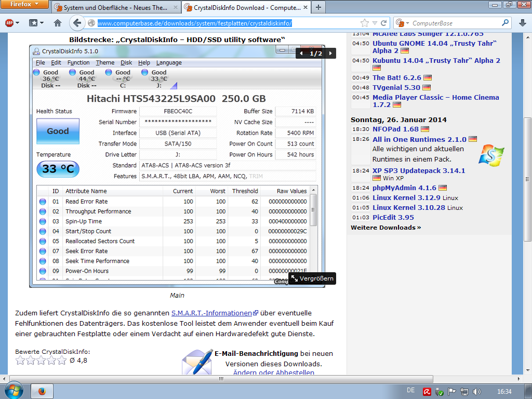
Task: Open TVgenial 5.30 download link
Action: [396, 87]
